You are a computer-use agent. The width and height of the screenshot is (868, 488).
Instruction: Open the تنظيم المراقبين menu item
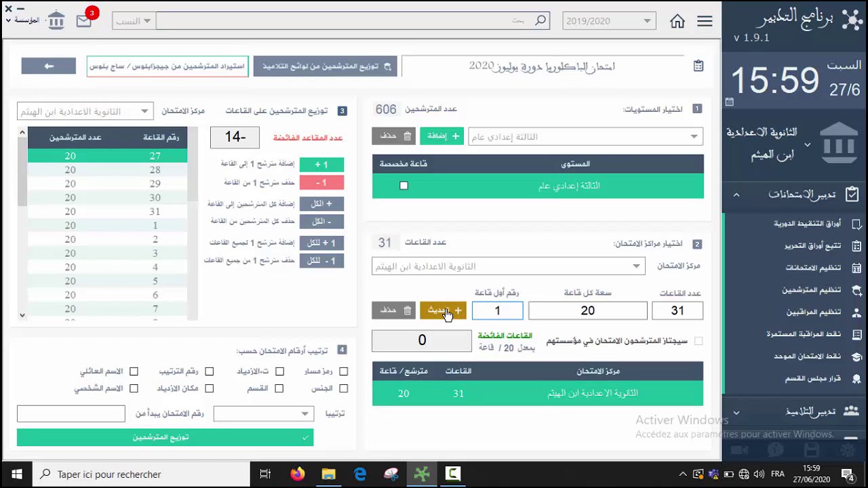click(814, 312)
